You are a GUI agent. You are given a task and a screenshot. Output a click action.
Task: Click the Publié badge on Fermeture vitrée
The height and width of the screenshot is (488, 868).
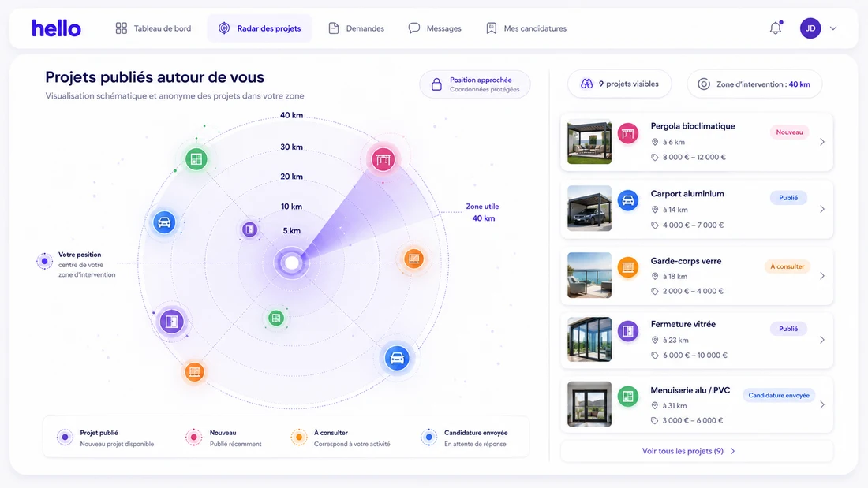788,329
